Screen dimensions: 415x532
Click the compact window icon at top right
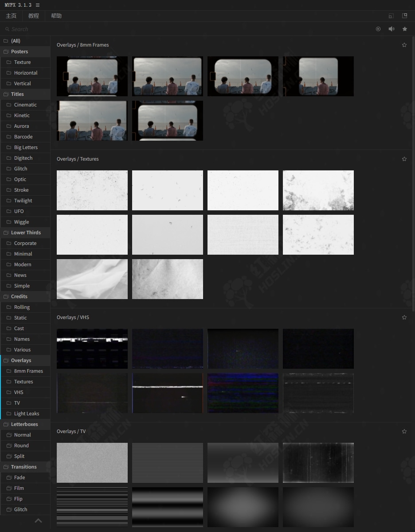click(391, 16)
